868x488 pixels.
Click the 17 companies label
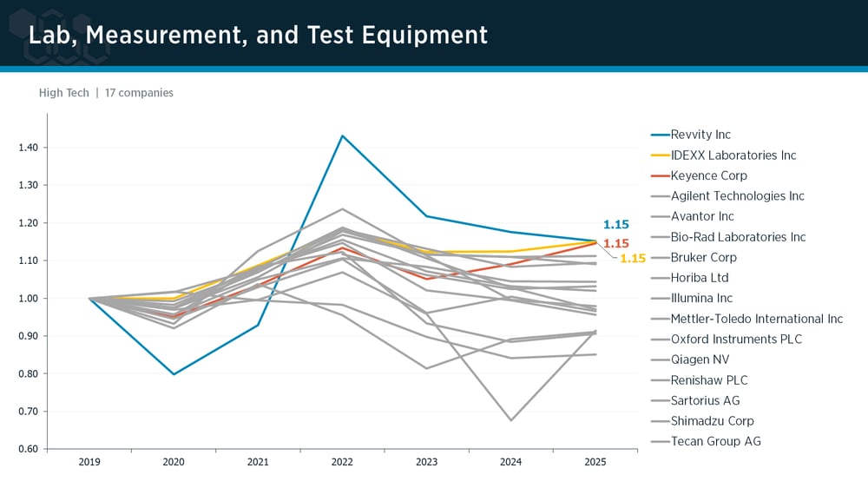(x=139, y=93)
